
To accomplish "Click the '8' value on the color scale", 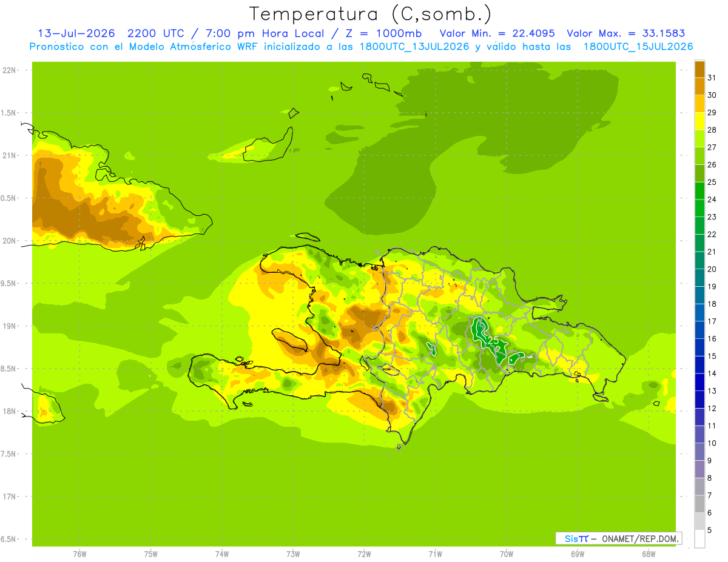I will [710, 478].
